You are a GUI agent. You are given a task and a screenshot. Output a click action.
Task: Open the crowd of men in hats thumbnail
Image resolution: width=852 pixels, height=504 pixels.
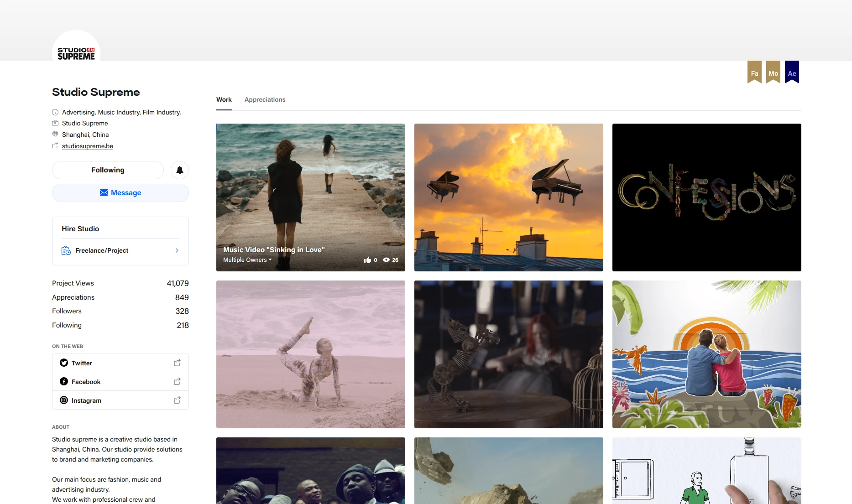(x=311, y=471)
